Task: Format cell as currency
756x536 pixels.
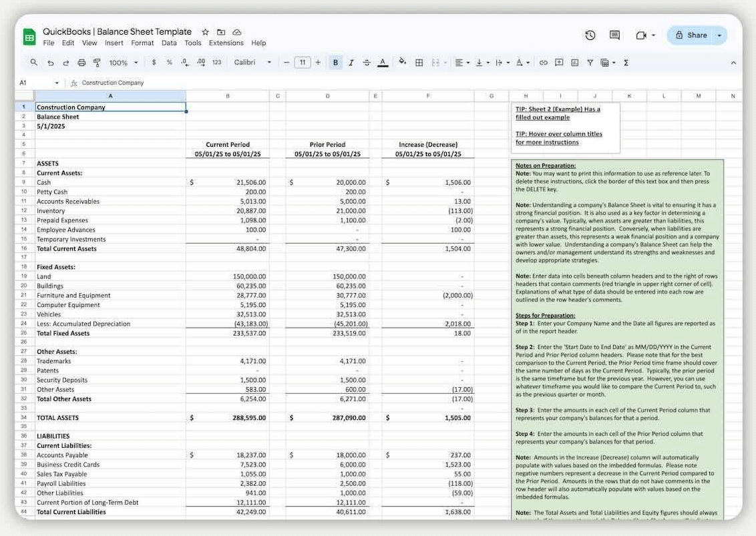Action: point(154,62)
